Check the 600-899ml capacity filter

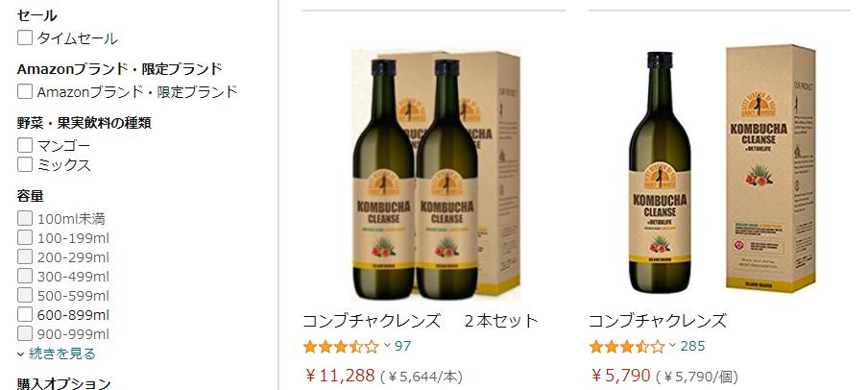pyautogui.click(x=24, y=315)
